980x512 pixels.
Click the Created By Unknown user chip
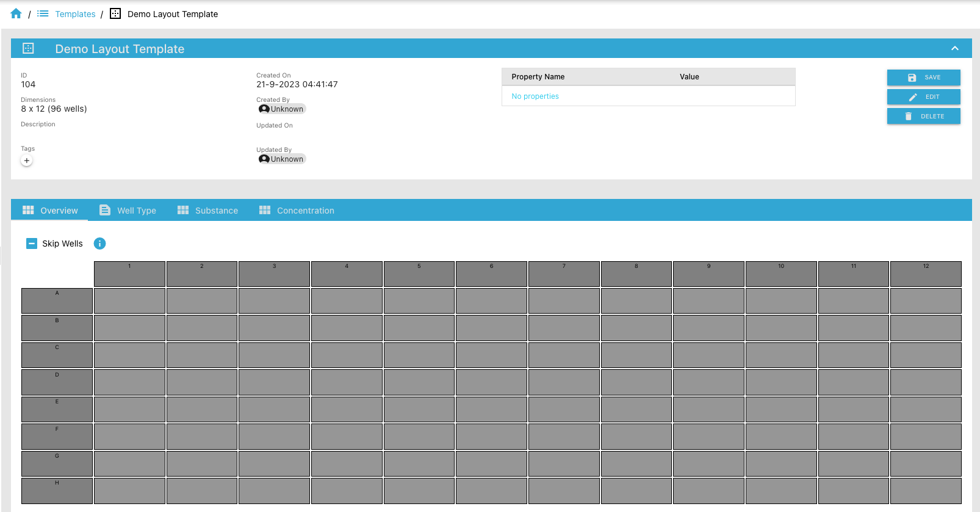point(281,109)
